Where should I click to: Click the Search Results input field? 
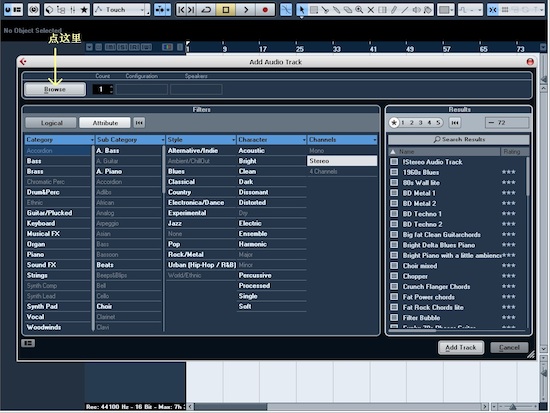(x=459, y=140)
